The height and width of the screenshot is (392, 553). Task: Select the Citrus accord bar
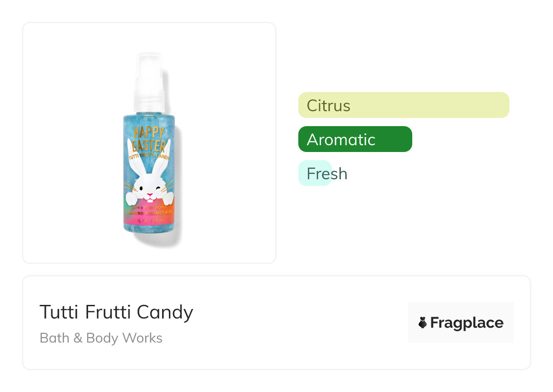pyautogui.click(x=403, y=105)
